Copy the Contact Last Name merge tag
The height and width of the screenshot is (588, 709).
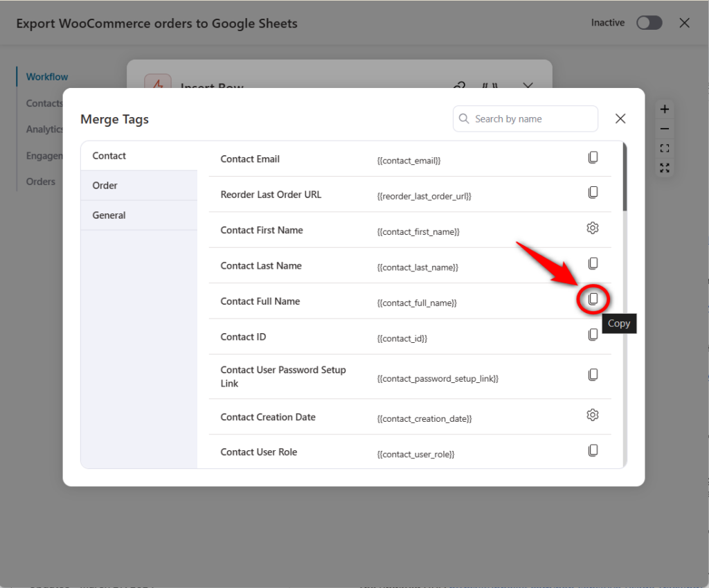593,264
